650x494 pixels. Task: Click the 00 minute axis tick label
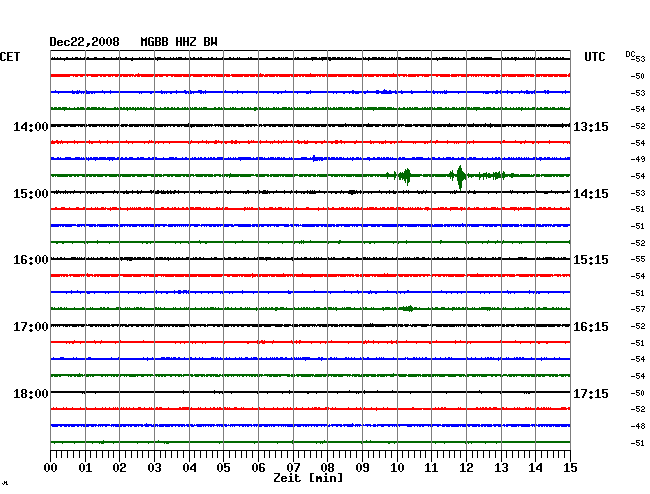[x=51, y=467]
